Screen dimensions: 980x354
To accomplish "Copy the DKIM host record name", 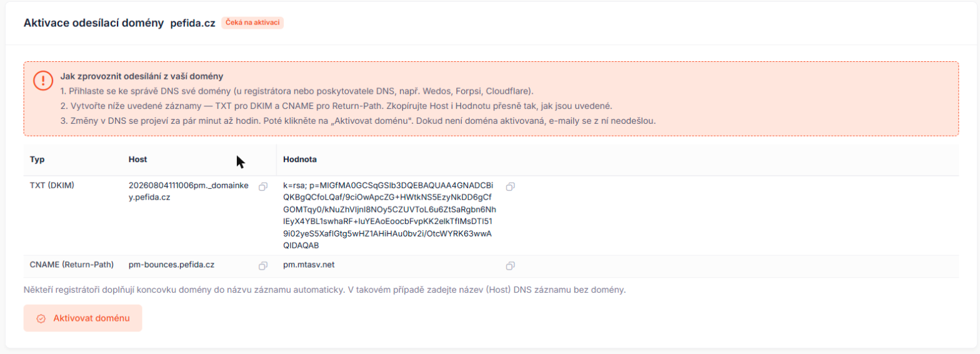I will (263, 186).
